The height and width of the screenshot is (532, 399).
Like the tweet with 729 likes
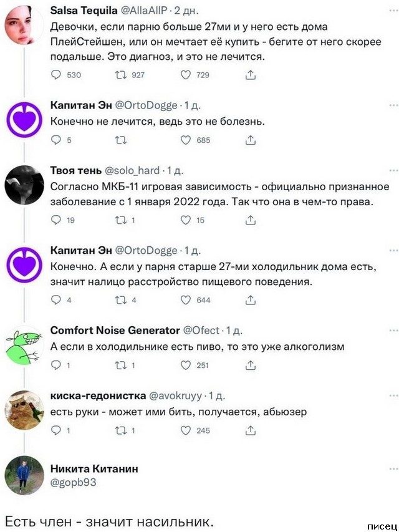coord(185,75)
